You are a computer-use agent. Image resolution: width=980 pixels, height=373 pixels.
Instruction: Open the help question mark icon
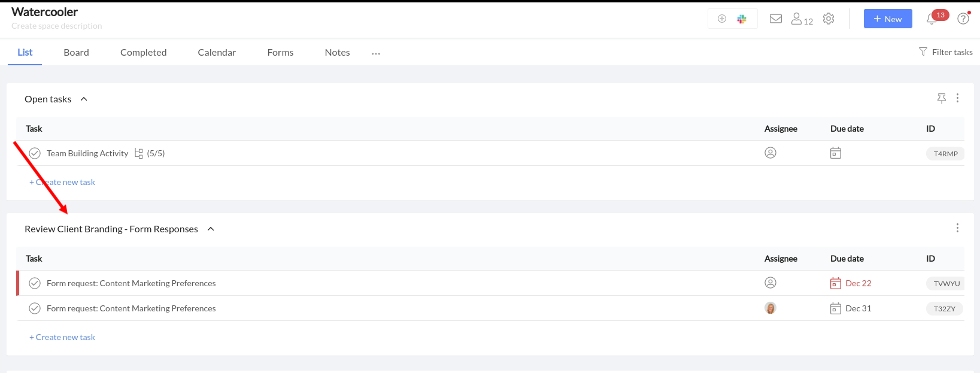click(963, 19)
